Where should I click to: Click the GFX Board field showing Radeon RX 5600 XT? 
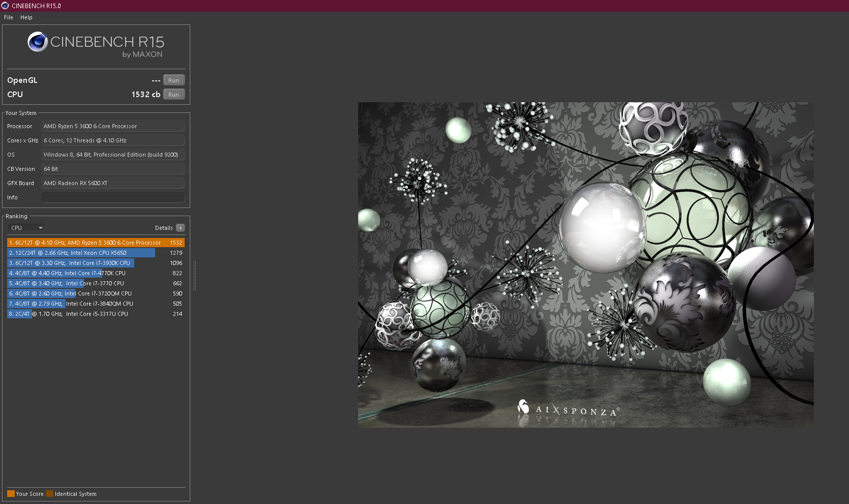tap(113, 183)
